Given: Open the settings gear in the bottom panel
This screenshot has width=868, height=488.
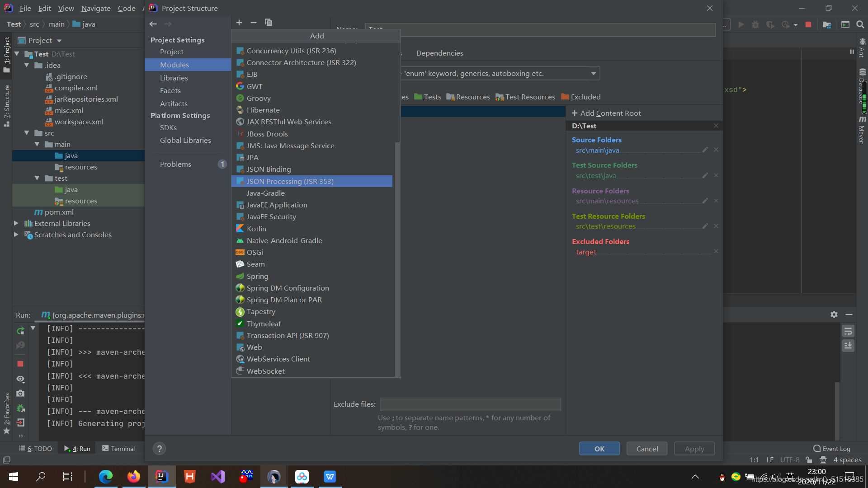Looking at the screenshot, I should pyautogui.click(x=834, y=314).
